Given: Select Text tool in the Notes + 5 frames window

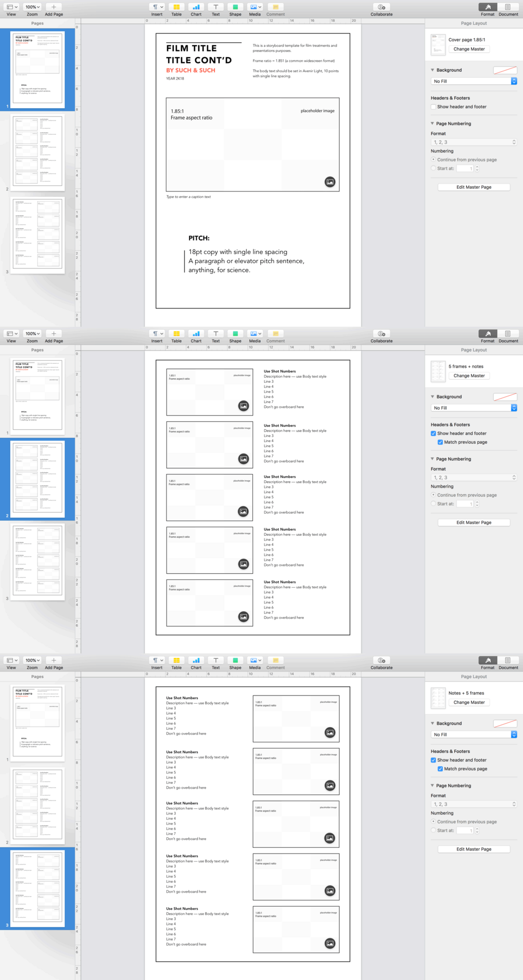Looking at the screenshot, I should [x=215, y=661].
